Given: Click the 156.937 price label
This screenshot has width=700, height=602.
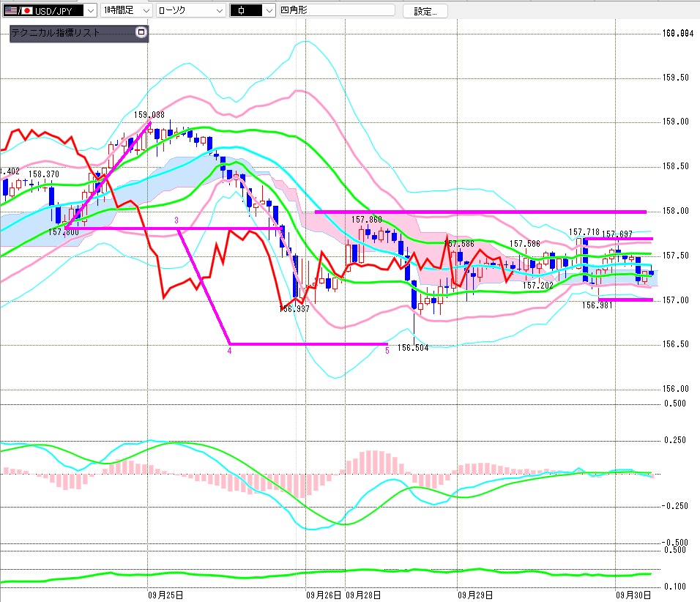Looking at the screenshot, I should coord(294,308).
